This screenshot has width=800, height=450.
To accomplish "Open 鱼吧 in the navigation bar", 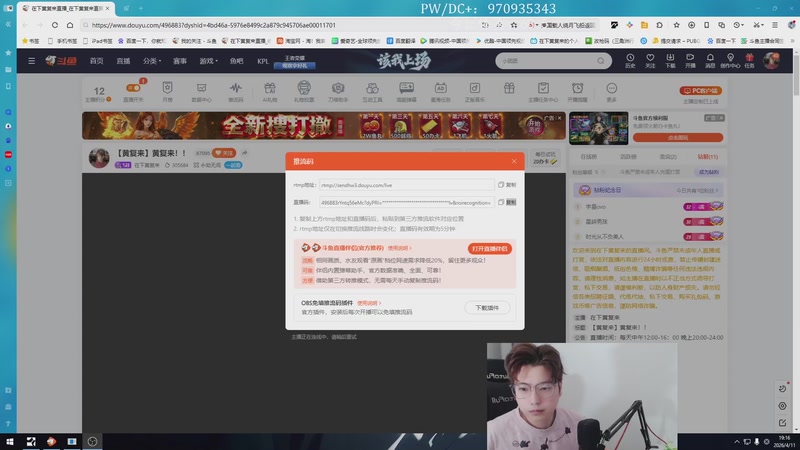I will coord(236,61).
